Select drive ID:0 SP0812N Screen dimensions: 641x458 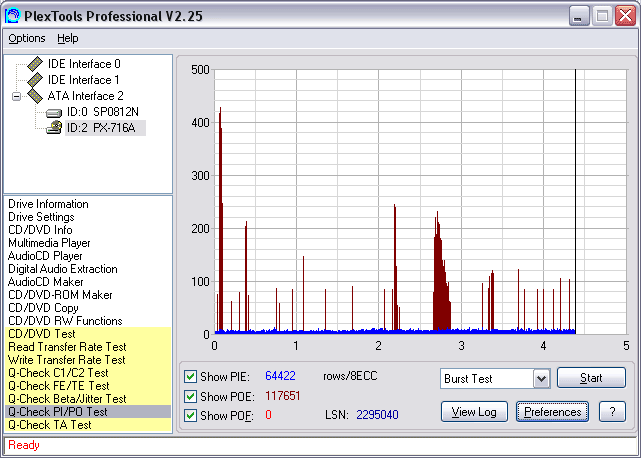(x=103, y=112)
